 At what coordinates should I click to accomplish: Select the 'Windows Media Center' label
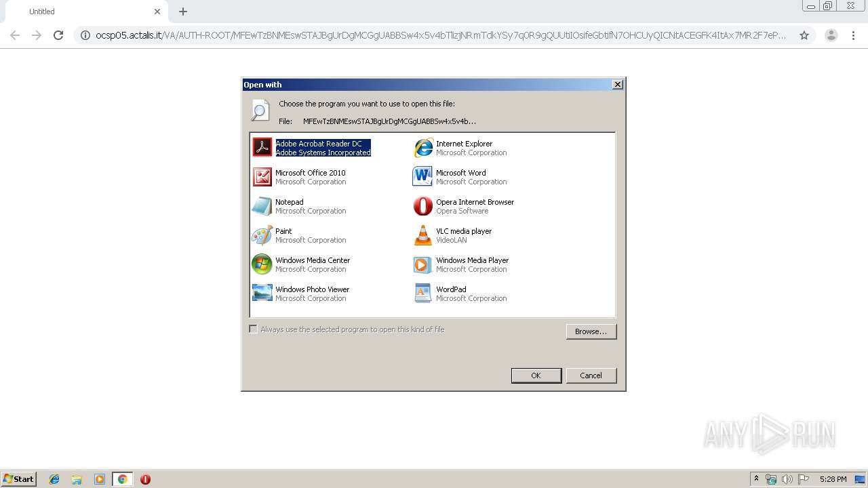pos(313,260)
